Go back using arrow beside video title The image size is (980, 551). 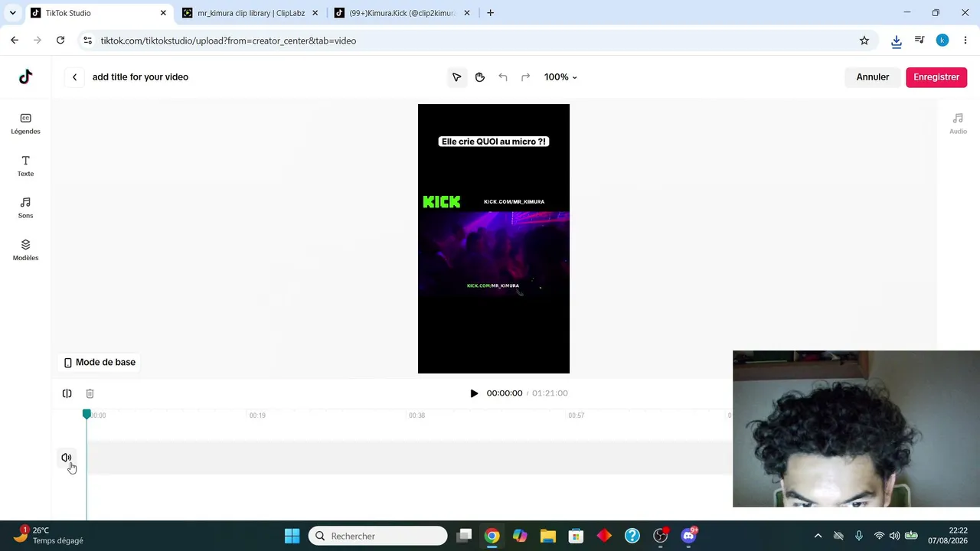coord(74,77)
